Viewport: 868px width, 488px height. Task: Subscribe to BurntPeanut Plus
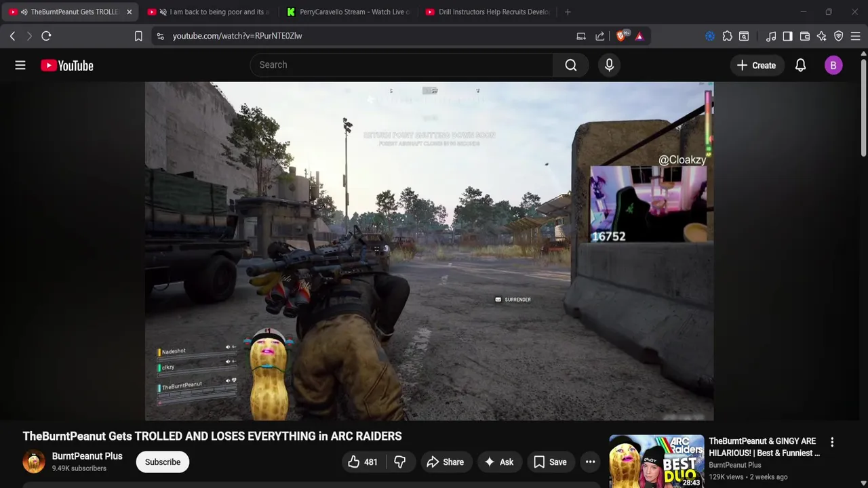tap(163, 462)
